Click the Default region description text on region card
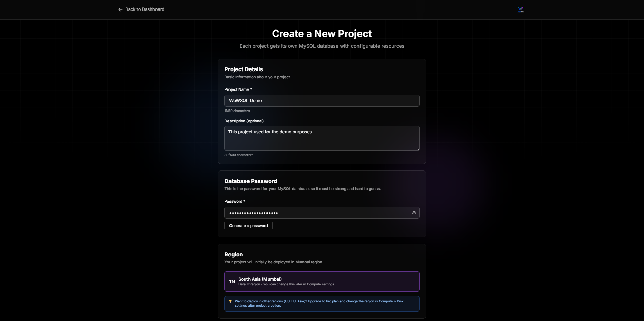644x321 pixels. (286, 284)
